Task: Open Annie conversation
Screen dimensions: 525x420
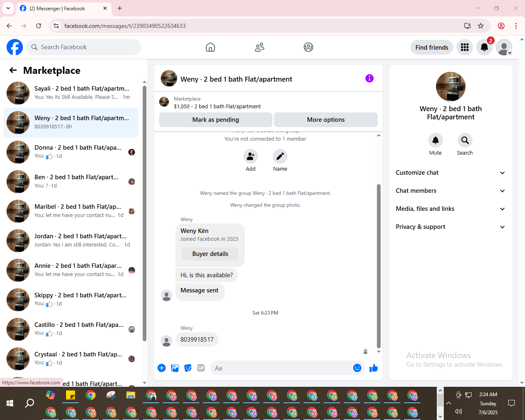Action: coord(71,270)
